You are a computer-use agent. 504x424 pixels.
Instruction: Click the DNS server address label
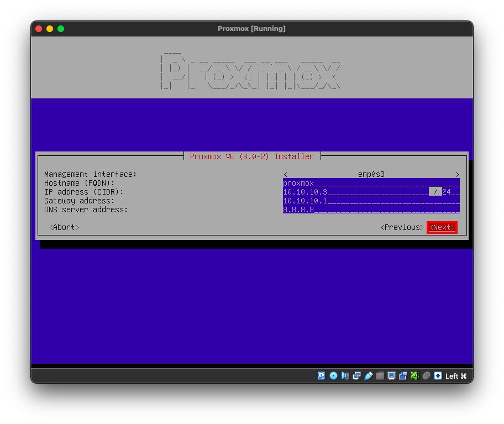(x=86, y=210)
